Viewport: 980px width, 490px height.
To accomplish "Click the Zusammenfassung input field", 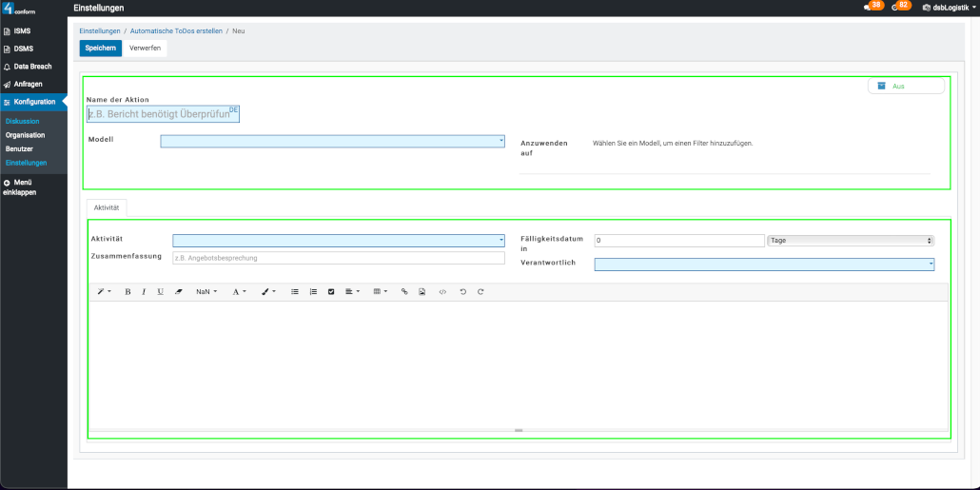I will pyautogui.click(x=338, y=258).
